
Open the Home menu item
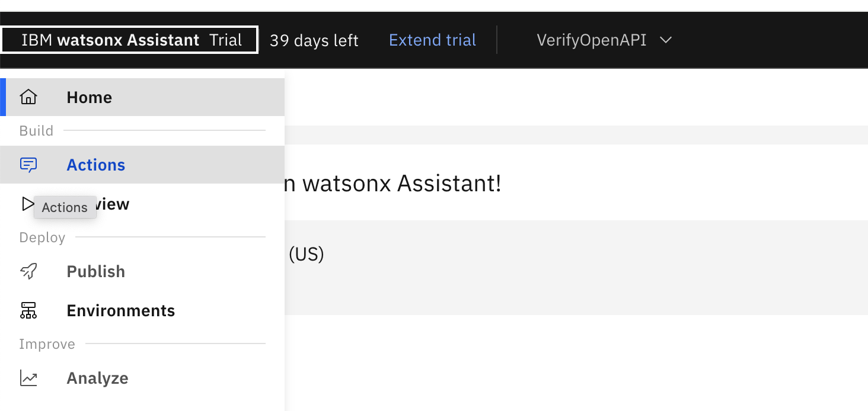pos(89,97)
